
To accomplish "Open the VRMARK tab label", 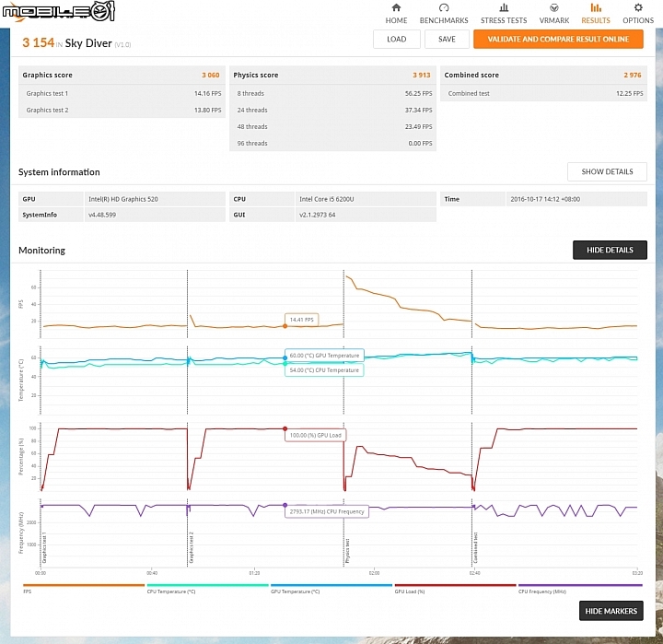I will (x=554, y=20).
